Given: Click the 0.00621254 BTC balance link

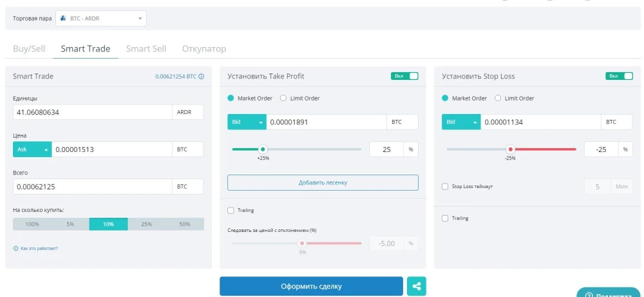Looking at the screenshot, I should point(176,77).
